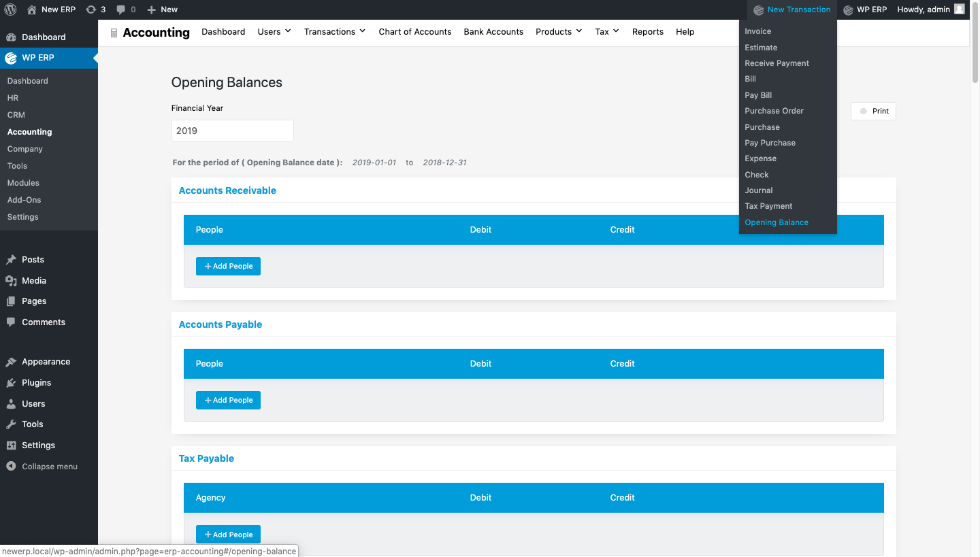Collapse the admin menu via its arrow icon
Screen dimensions: 980x557
click(x=12, y=466)
